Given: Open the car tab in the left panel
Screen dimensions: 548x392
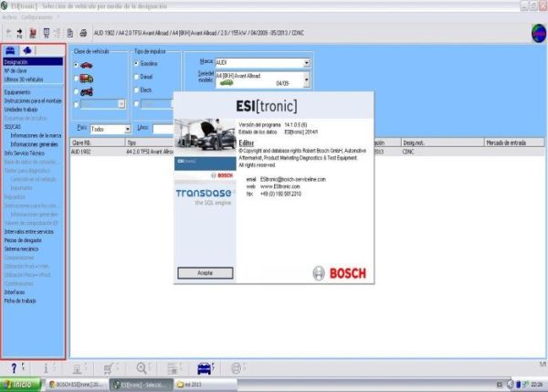Looking at the screenshot, I should click(x=10, y=50).
